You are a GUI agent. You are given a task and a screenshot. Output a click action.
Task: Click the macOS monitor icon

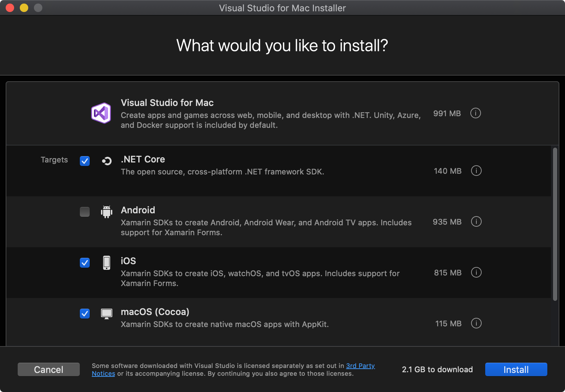107,314
